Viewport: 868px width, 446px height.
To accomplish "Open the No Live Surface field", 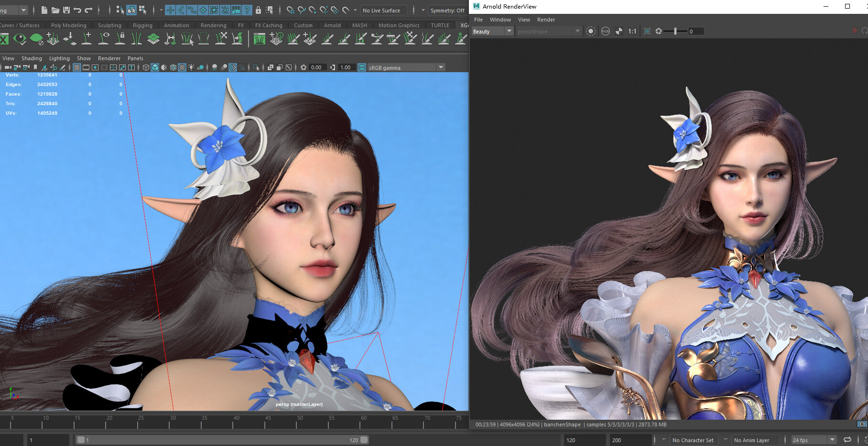I will point(384,11).
